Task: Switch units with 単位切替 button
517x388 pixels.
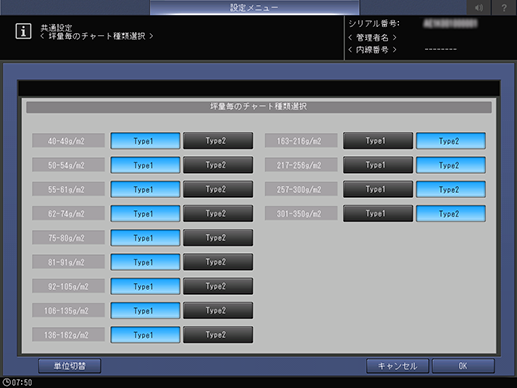Action: (69, 366)
